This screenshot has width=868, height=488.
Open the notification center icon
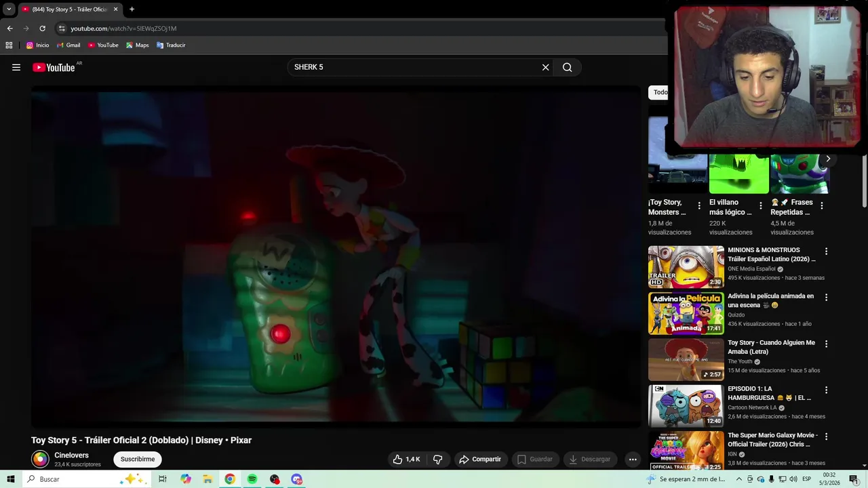854,479
